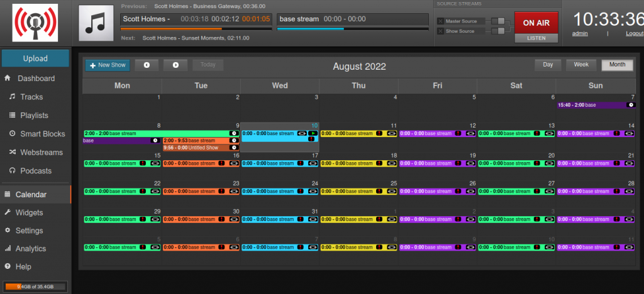Toggle the Master Source switch
644x294 pixels.
[498, 21]
